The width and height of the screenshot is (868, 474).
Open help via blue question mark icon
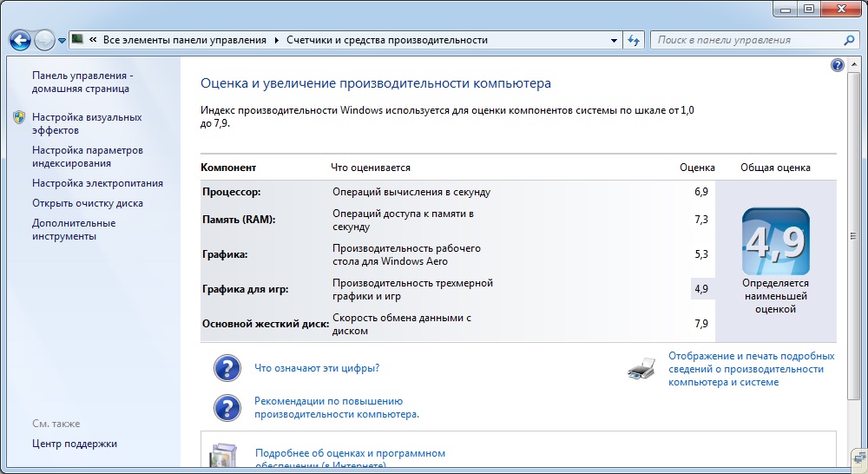[x=837, y=65]
